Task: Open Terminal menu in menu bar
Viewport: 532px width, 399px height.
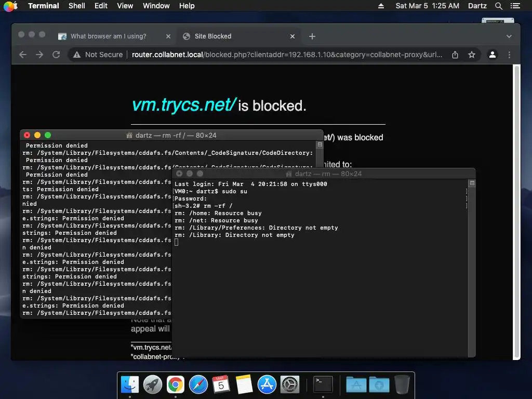Action: pyautogui.click(x=44, y=6)
